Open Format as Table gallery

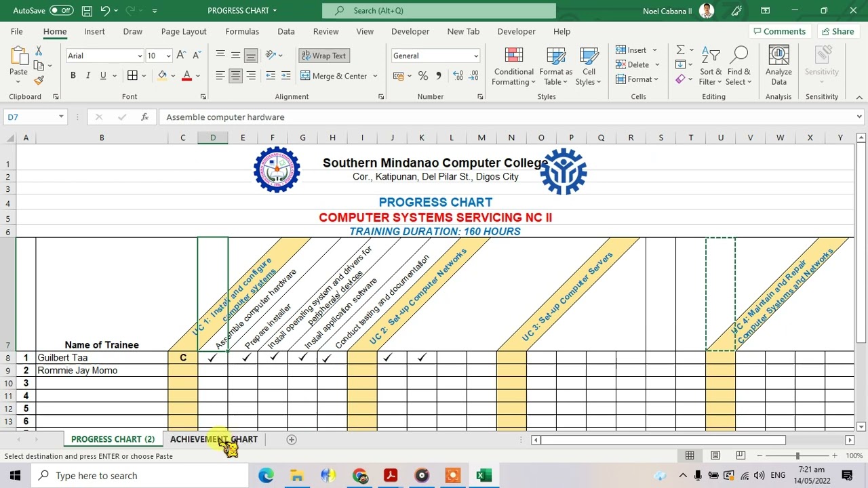click(555, 66)
